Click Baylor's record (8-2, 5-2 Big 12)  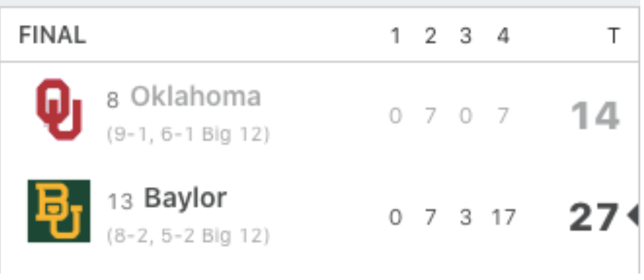188,236
